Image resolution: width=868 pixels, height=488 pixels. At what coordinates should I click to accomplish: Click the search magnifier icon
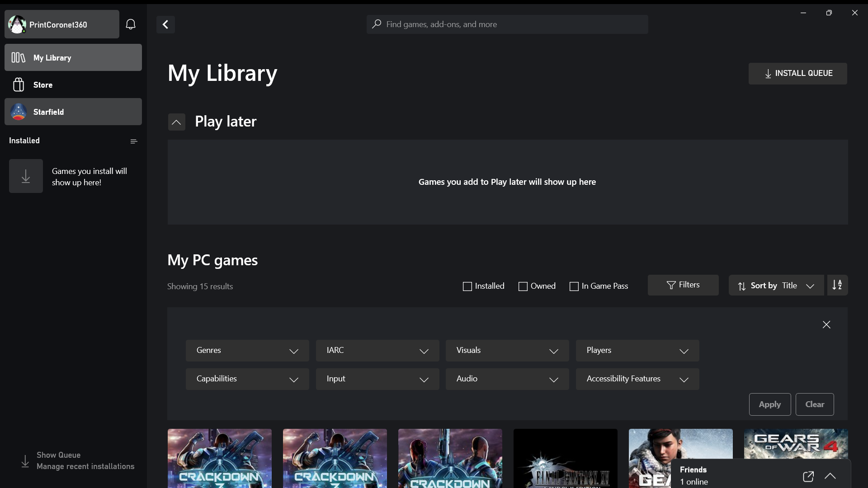pos(377,24)
